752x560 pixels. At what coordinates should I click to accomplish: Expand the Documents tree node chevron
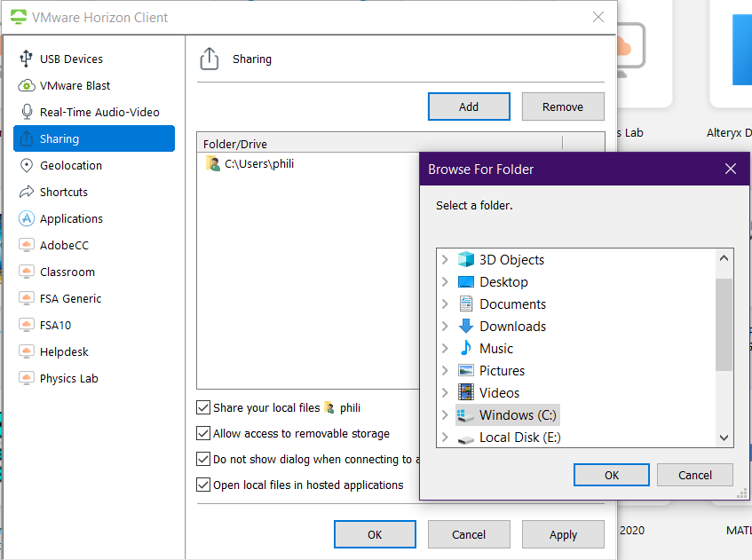point(445,304)
